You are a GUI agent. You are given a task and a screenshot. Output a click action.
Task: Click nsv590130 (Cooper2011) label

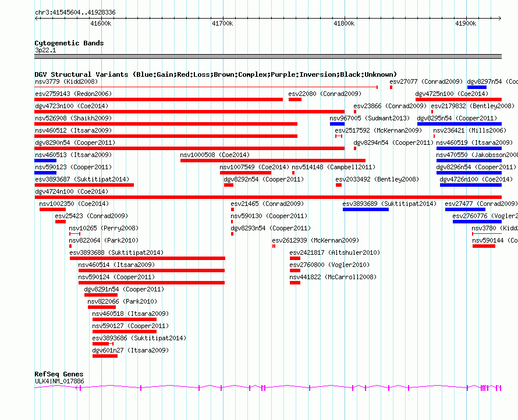point(269,216)
